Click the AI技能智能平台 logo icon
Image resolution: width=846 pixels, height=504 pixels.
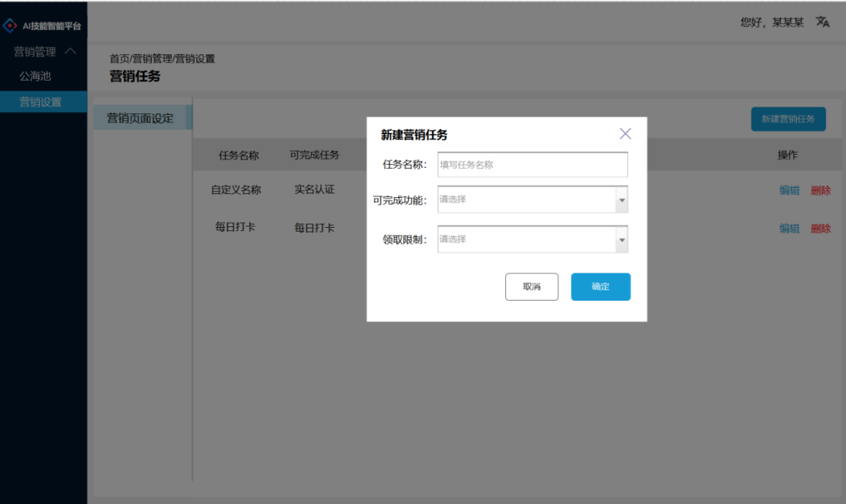12,24
